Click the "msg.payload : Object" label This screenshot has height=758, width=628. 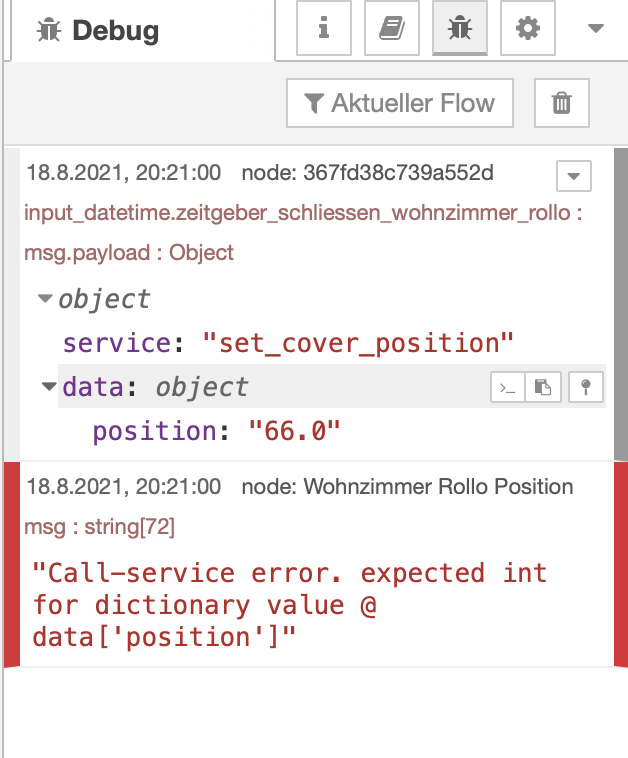point(129,253)
